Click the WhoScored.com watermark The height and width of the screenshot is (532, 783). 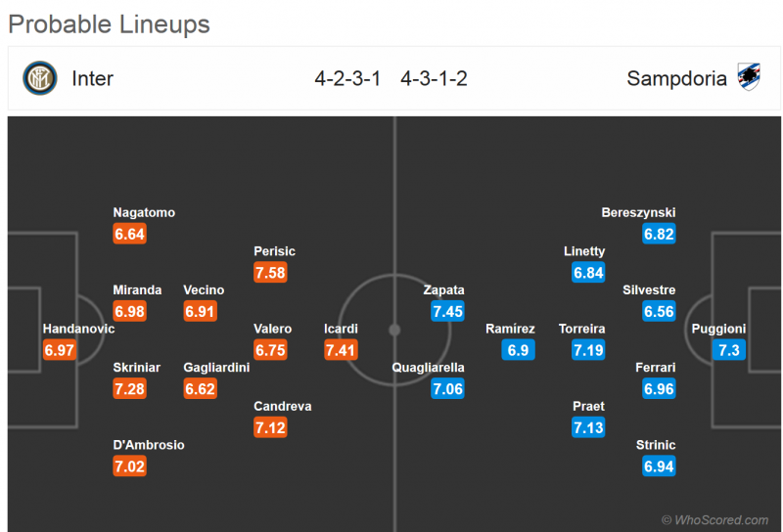tap(714, 520)
